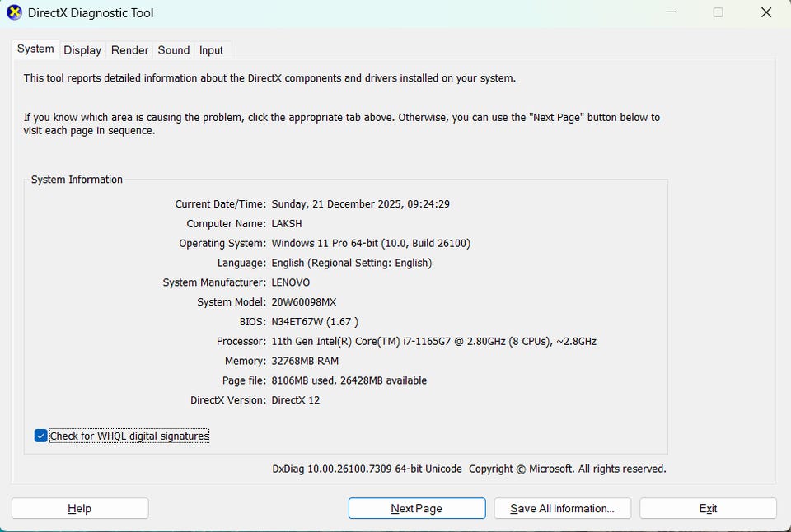Image resolution: width=791 pixels, height=532 pixels.
Task: Open the Display tab
Action: pyautogui.click(x=82, y=50)
